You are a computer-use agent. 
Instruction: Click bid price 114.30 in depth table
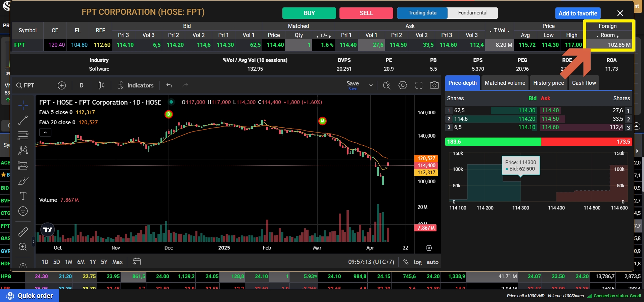[x=527, y=110]
